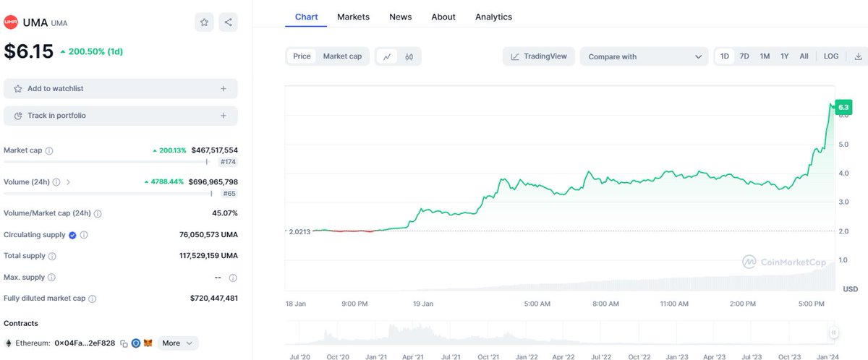Click the volume rank #65 badge
This screenshot has height=360, width=868.
click(231, 194)
